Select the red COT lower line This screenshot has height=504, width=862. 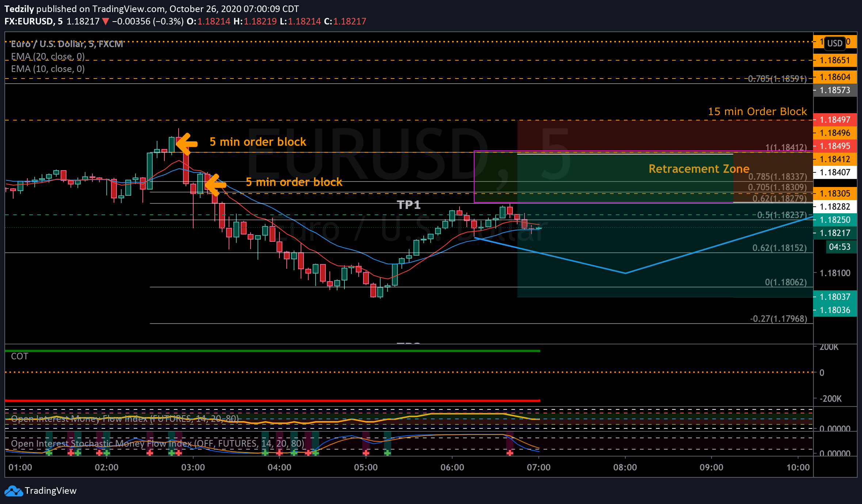coord(272,401)
